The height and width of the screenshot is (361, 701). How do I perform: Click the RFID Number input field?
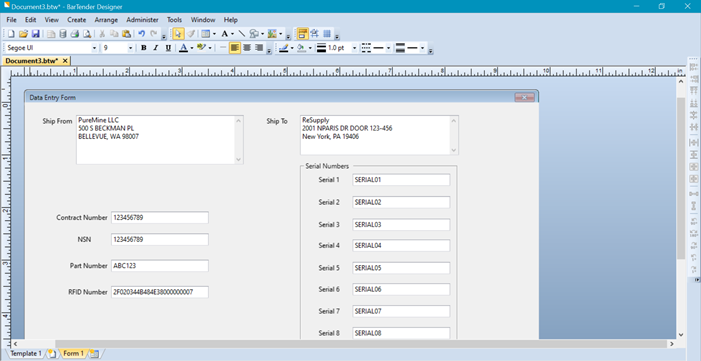(x=160, y=292)
